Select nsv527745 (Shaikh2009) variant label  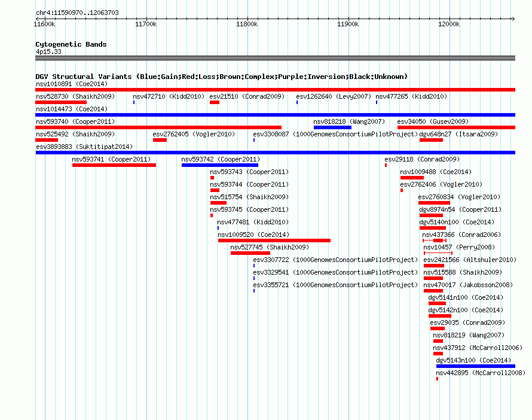tap(270, 247)
